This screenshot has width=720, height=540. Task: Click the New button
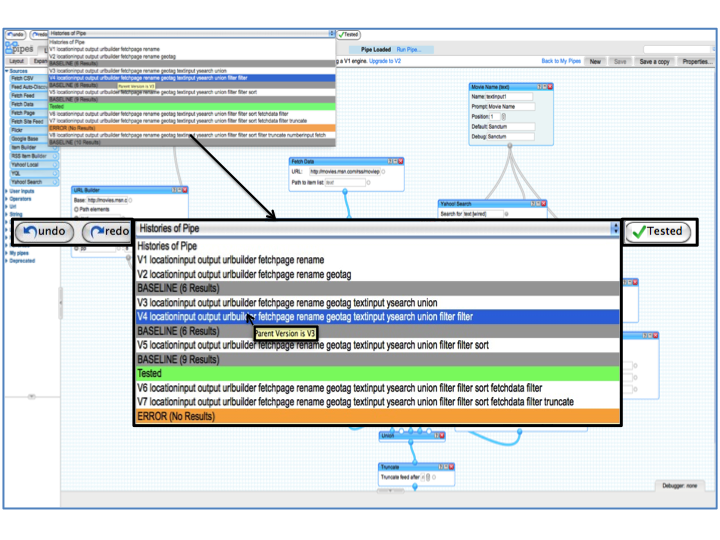(x=595, y=62)
